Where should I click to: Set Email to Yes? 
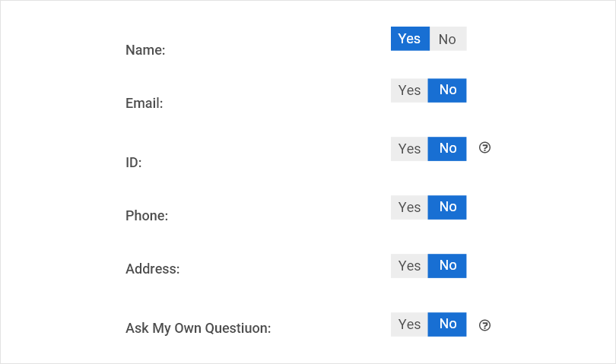[410, 90]
